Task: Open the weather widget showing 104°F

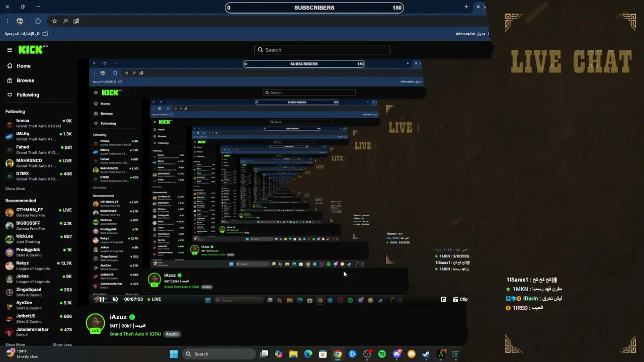Action: pyautogui.click(x=22, y=354)
